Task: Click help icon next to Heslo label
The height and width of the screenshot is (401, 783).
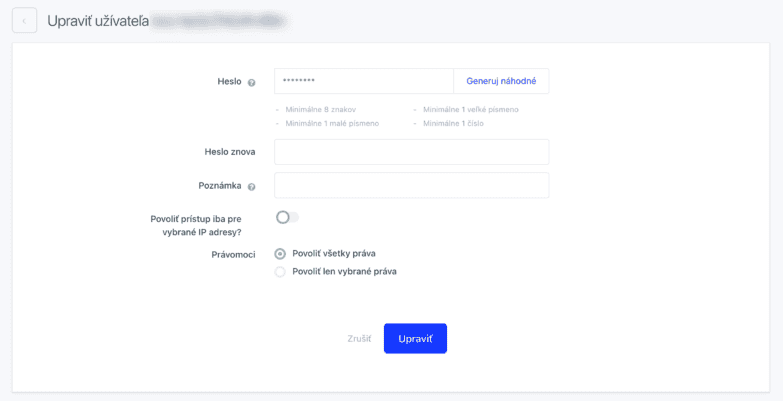Action: tap(252, 82)
